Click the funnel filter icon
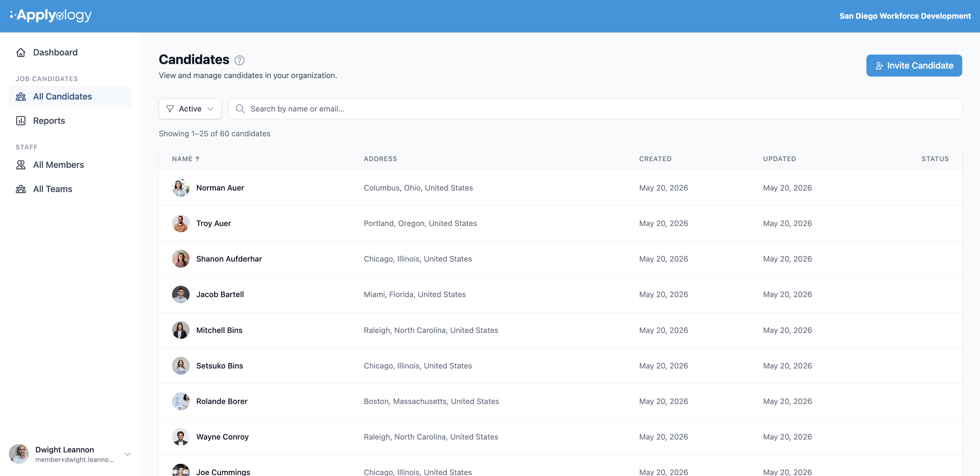The width and height of the screenshot is (980, 476). (170, 109)
